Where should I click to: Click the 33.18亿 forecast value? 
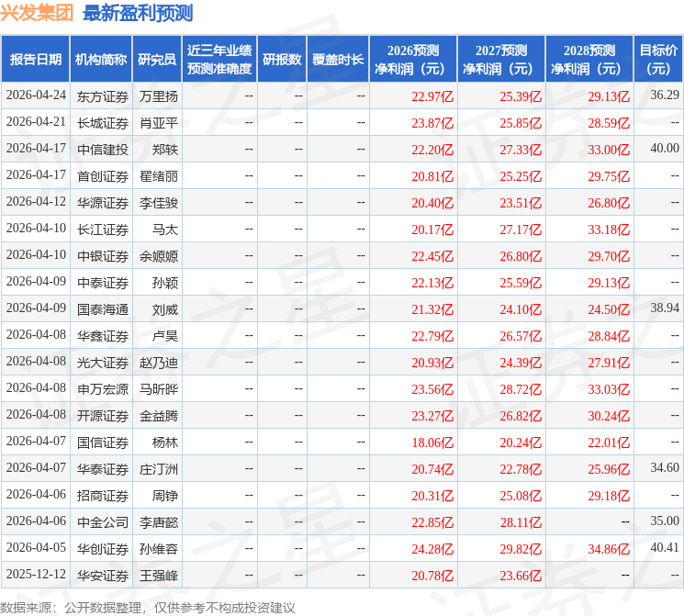[609, 230]
